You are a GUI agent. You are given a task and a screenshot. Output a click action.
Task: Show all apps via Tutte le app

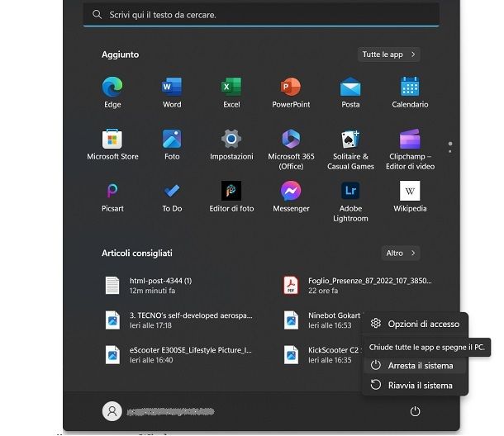coord(388,54)
